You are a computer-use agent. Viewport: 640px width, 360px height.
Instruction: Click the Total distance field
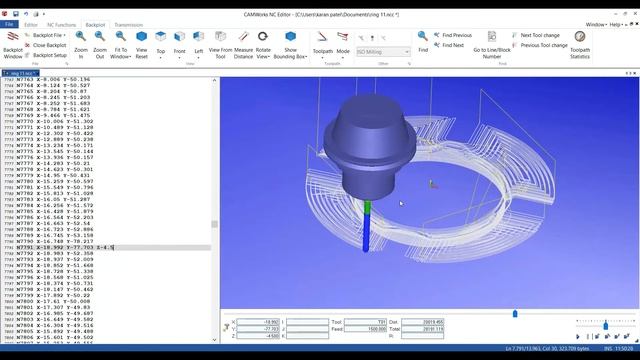coord(422,329)
